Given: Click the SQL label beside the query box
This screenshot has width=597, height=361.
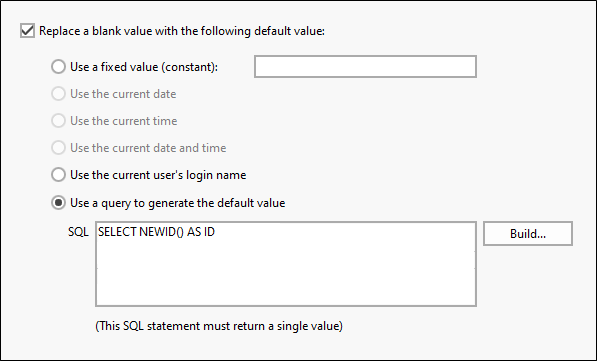Looking at the screenshot, I should (78, 232).
